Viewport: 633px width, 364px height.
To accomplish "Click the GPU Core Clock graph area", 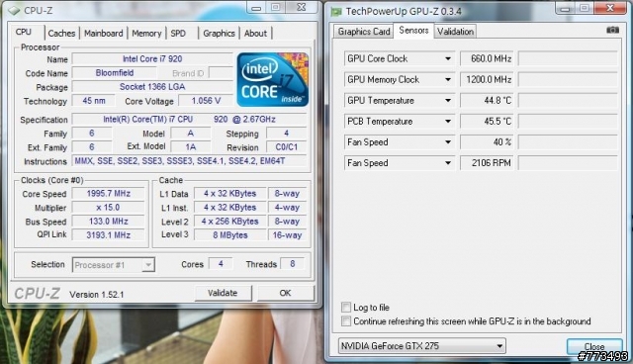I will coord(568,59).
